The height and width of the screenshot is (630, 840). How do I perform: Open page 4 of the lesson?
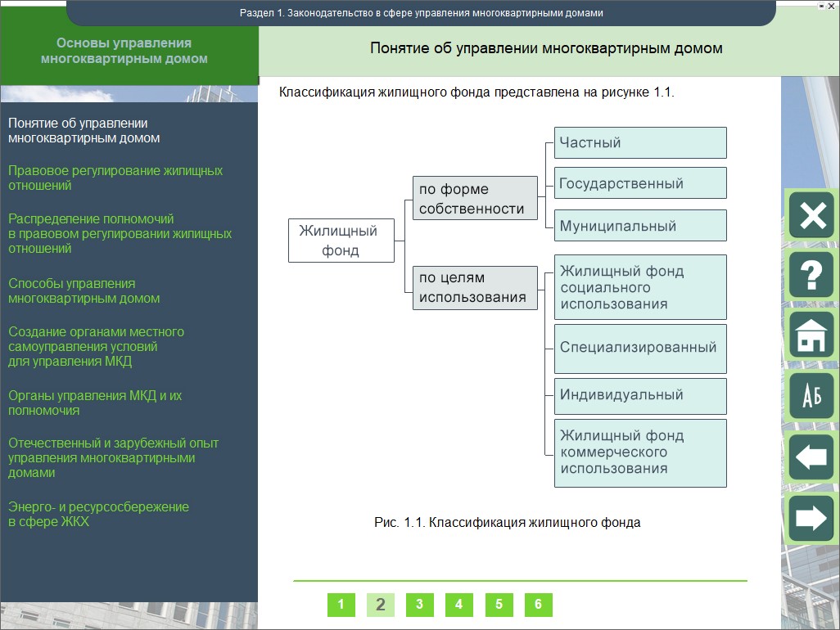(458, 605)
